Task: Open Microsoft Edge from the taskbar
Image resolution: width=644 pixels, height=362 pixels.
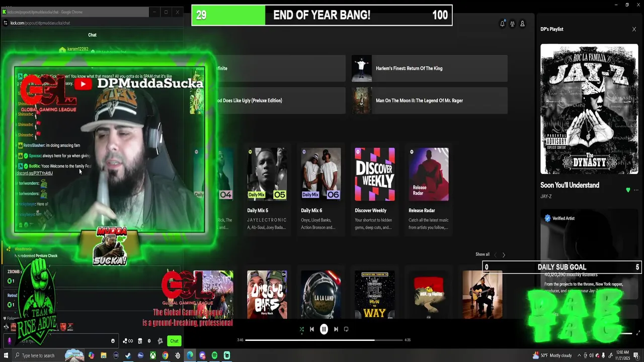Action: pyautogui.click(x=190, y=355)
